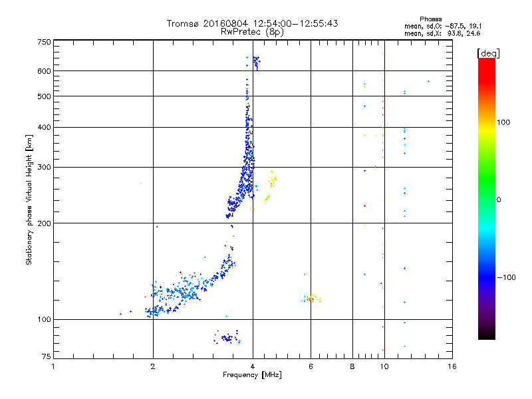Click the y-axis tick label '600'

44,71
